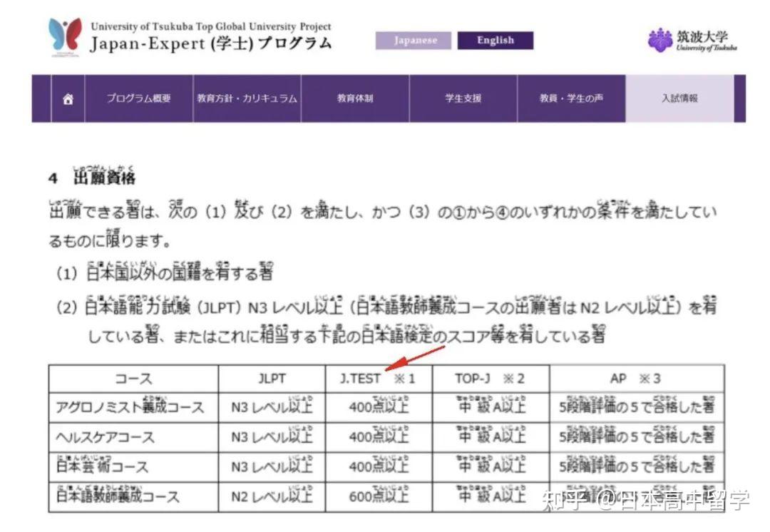Click the University of Tsukuba logo
770x532 pixels.
(x=692, y=39)
